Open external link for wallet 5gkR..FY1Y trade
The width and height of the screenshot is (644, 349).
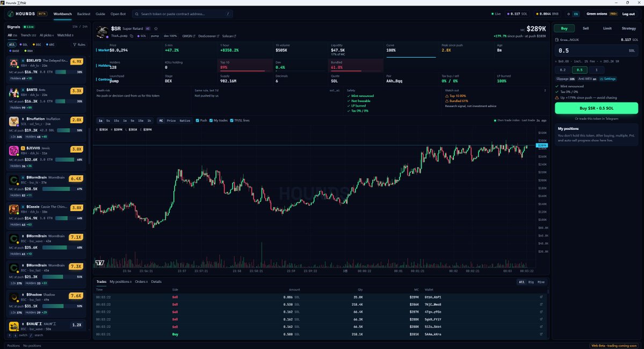coord(541,319)
